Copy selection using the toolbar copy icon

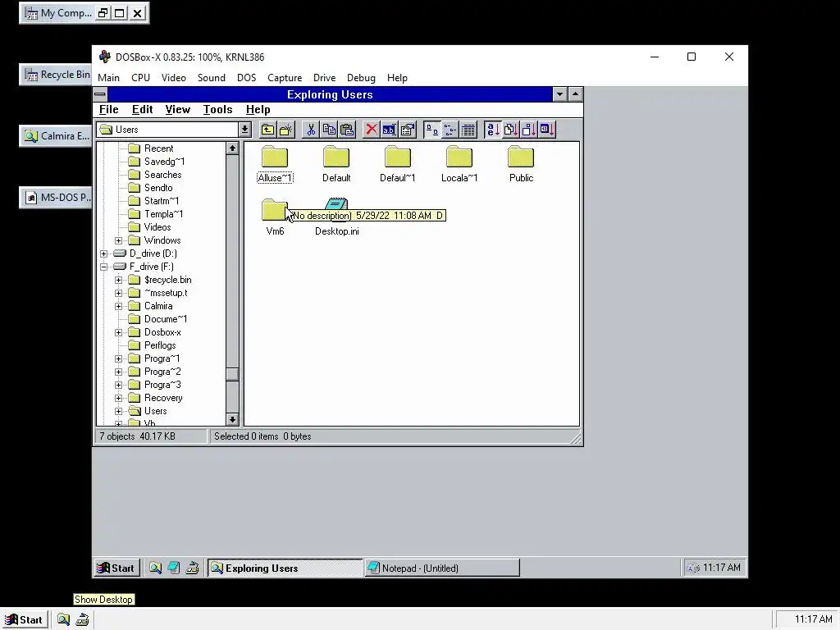tap(329, 130)
